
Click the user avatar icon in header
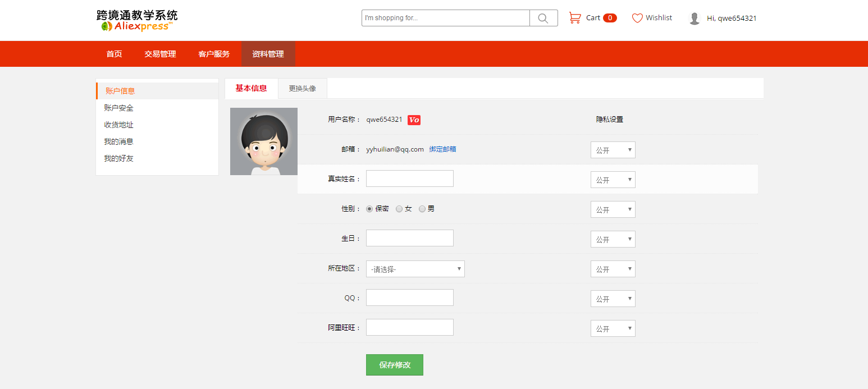[x=695, y=19]
